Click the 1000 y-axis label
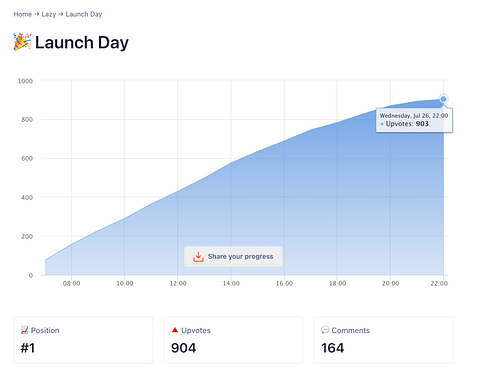Image resolution: width=480 pixels, height=384 pixels. click(25, 81)
